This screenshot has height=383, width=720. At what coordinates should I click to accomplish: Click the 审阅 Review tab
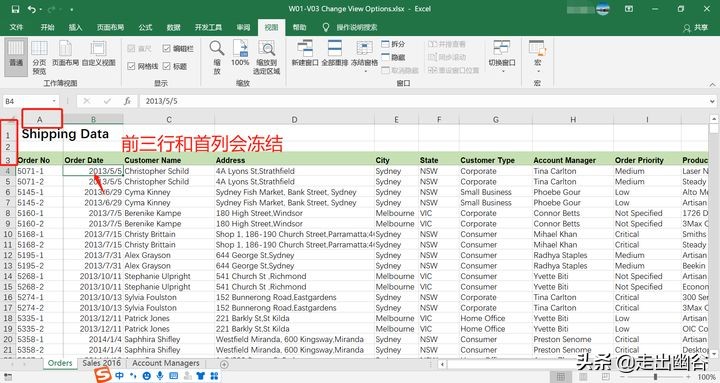[243, 27]
